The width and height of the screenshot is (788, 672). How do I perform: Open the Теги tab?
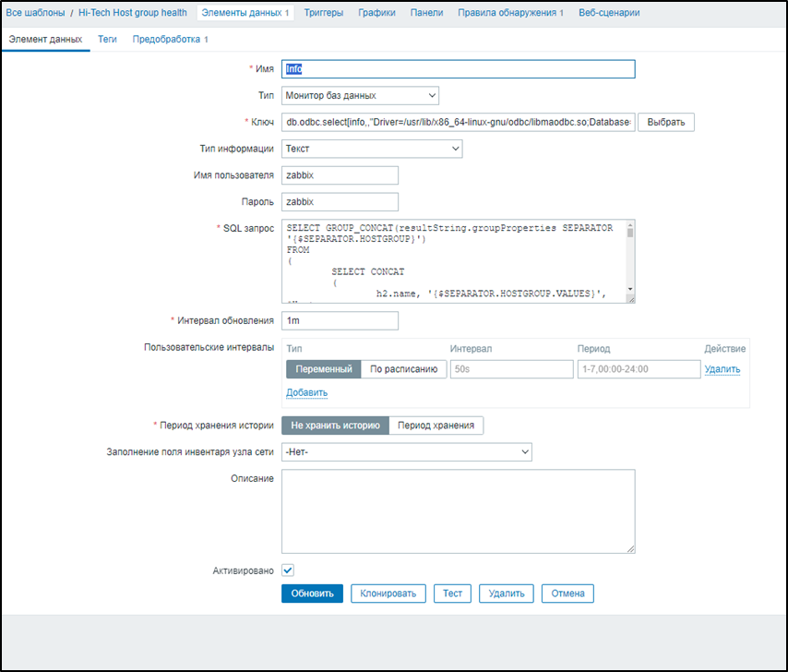coord(107,40)
